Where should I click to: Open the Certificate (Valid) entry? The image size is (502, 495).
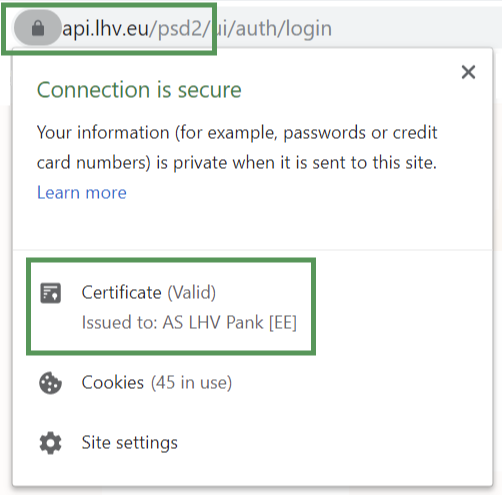[x=171, y=306]
